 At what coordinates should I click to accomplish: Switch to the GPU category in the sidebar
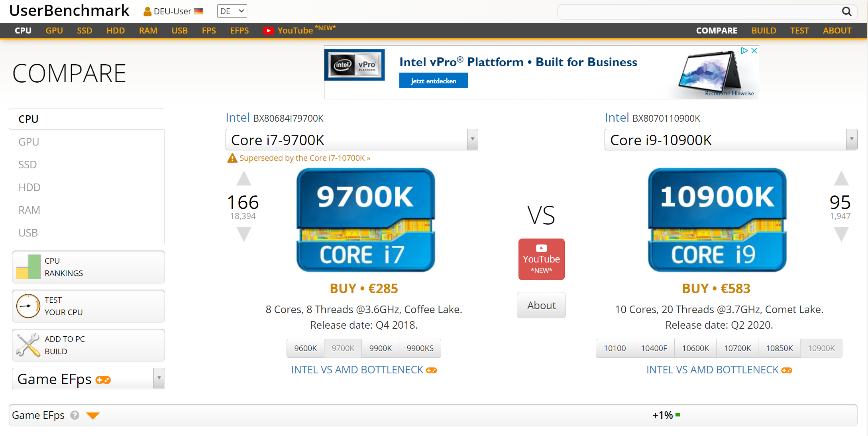click(x=29, y=142)
